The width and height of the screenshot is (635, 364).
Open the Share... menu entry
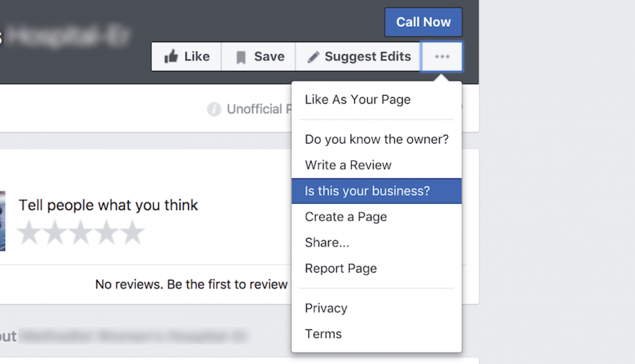tap(376, 242)
